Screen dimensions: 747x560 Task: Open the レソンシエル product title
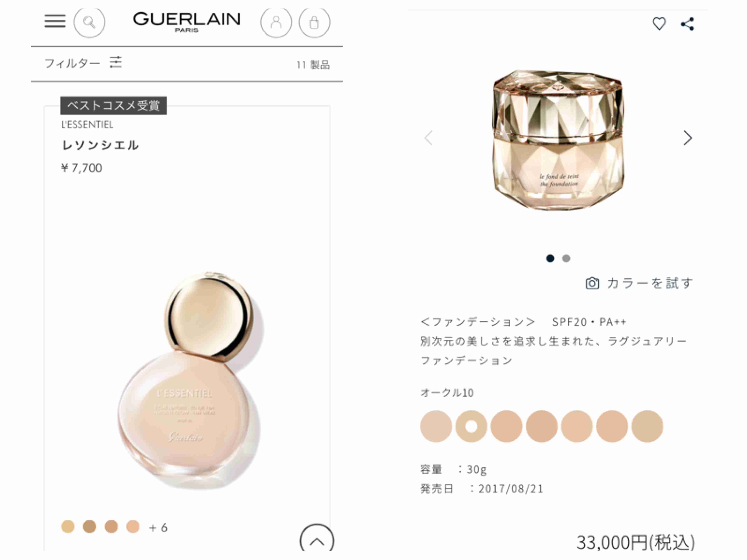pyautogui.click(x=100, y=145)
